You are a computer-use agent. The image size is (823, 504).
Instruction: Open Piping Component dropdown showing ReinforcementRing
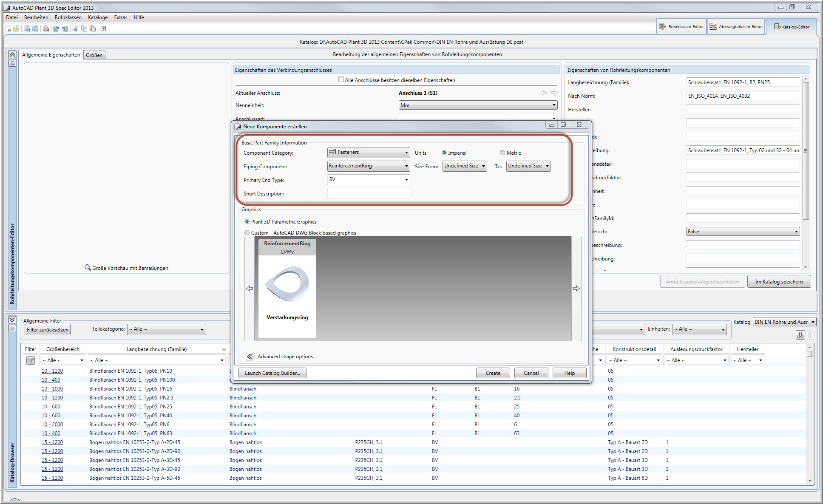point(369,166)
